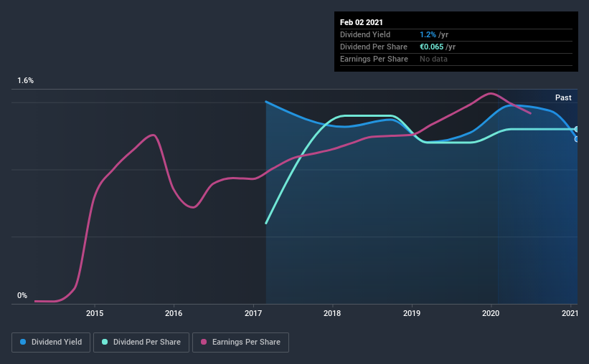
Task: Click the tooltip's Dividend Per Share row label
Action: tap(374, 47)
